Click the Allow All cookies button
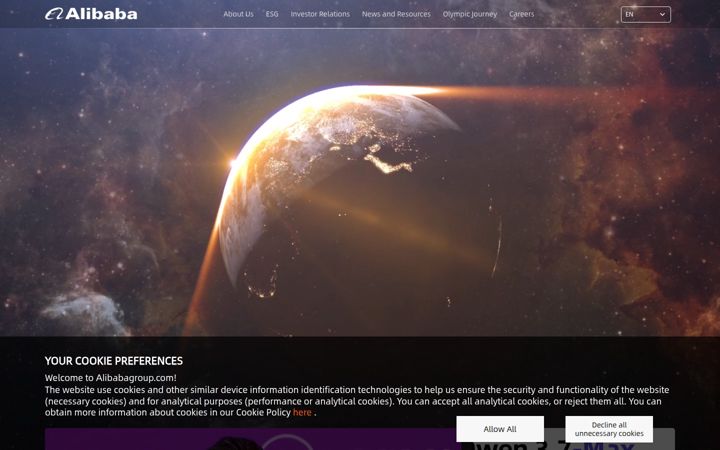 pos(500,429)
